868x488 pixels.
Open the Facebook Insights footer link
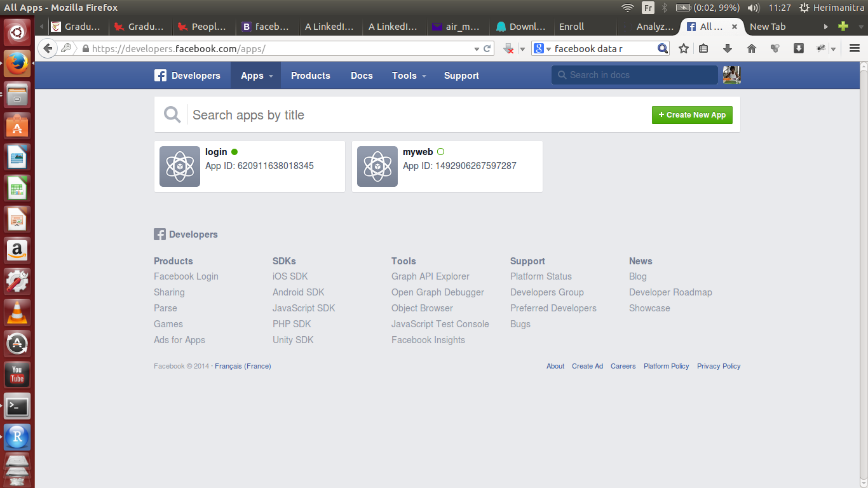pos(428,340)
